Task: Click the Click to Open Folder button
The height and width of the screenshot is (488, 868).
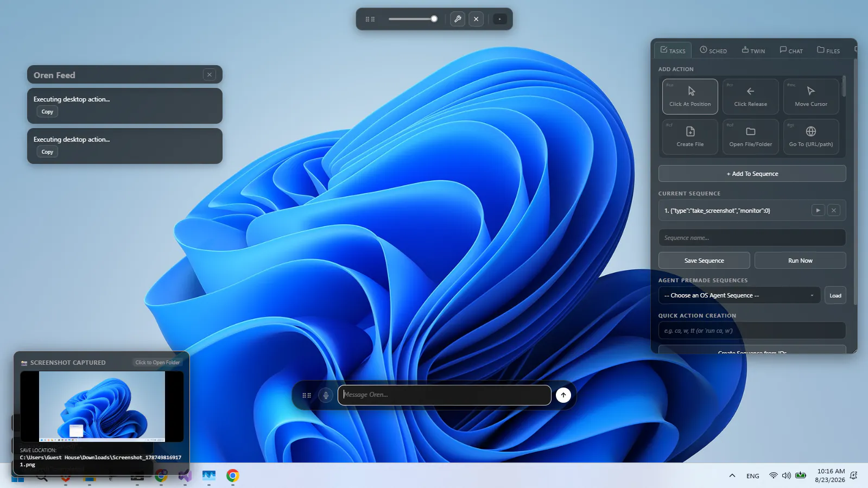Action: click(x=157, y=363)
